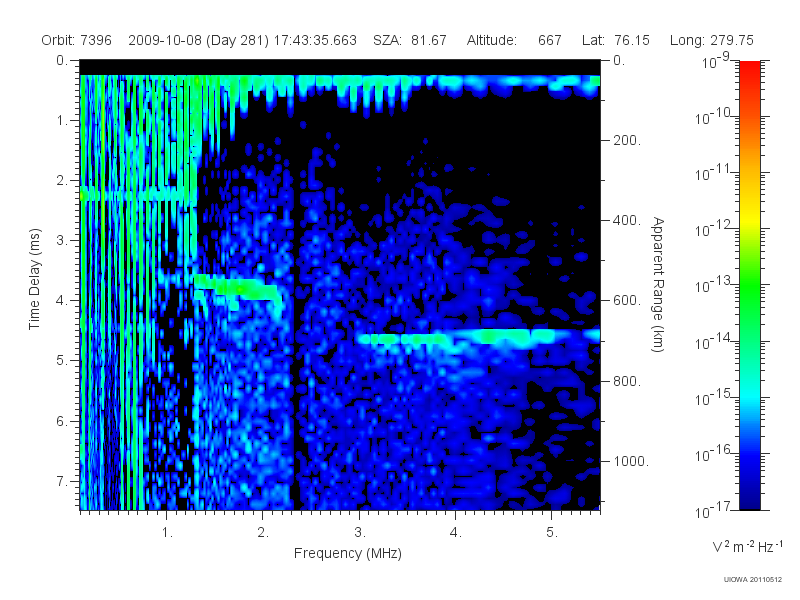This screenshot has height=600, width=800.
Task: Click the time delay tick label '7.'
Action: [62, 481]
